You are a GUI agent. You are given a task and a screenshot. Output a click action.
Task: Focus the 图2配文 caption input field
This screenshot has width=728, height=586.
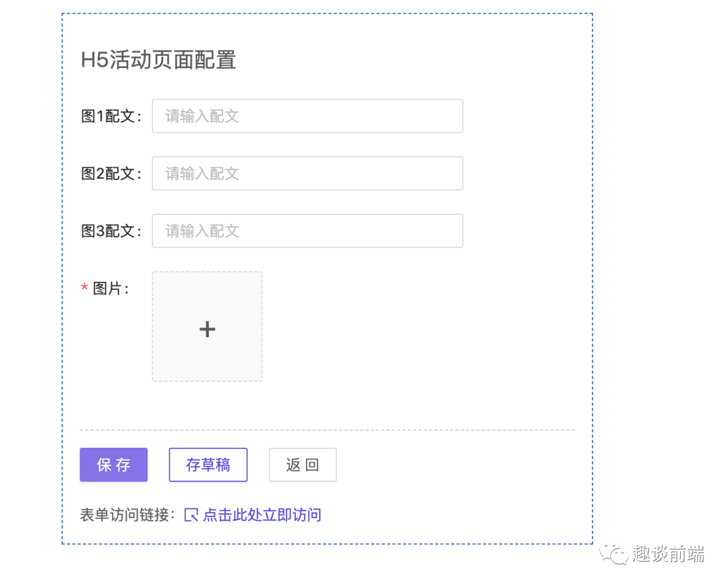click(307, 173)
